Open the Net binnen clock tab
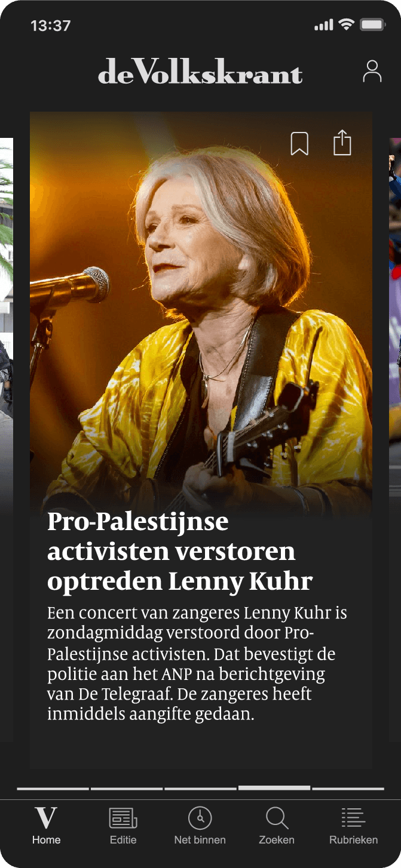The height and width of the screenshot is (868, 401). (x=200, y=826)
